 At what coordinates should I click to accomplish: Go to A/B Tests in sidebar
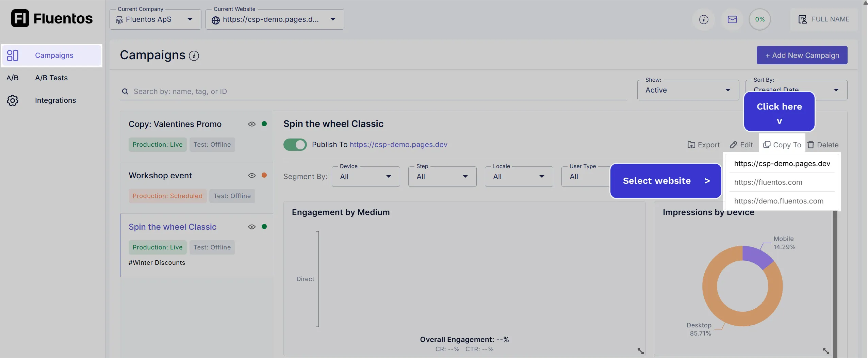[51, 78]
